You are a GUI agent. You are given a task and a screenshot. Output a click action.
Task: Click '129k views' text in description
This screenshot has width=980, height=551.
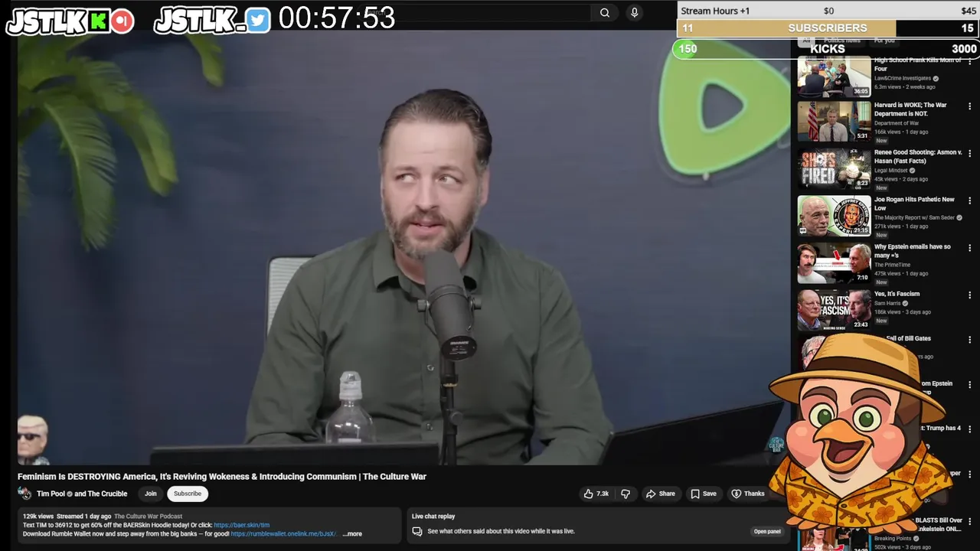[x=38, y=517]
